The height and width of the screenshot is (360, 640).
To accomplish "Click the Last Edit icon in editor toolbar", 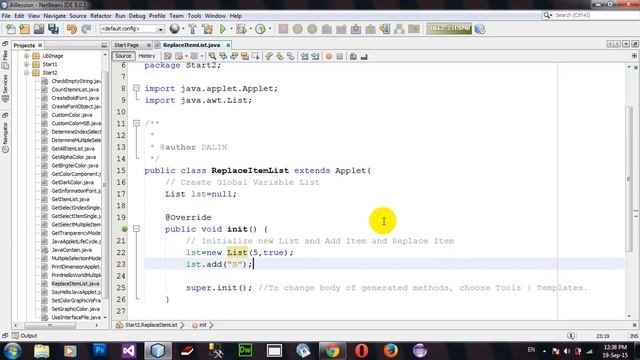I will click(168, 56).
